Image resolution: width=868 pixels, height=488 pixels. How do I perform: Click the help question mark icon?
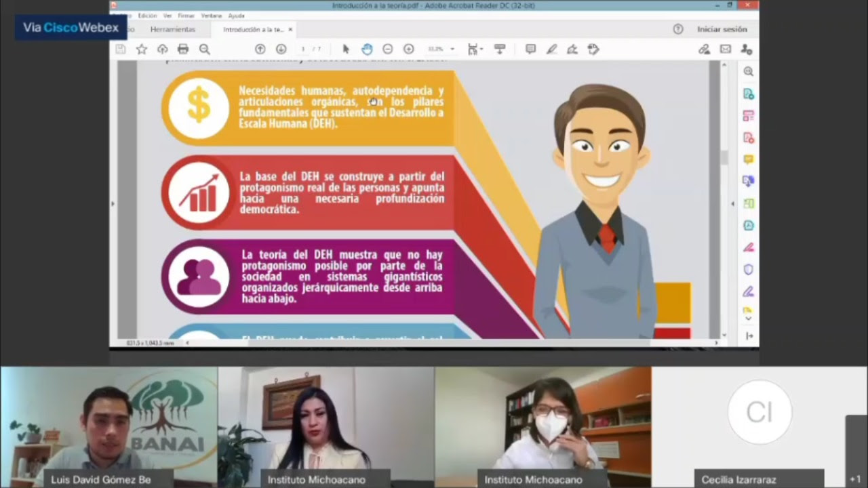click(678, 29)
